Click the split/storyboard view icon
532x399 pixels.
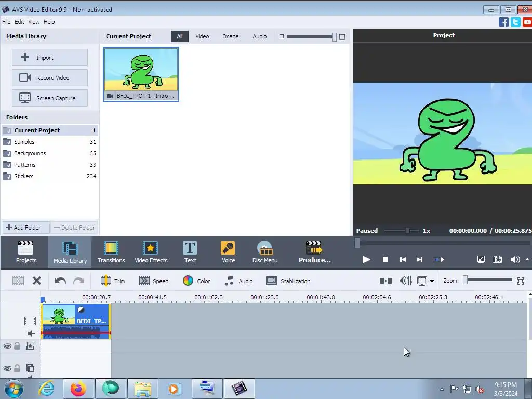[385, 281]
